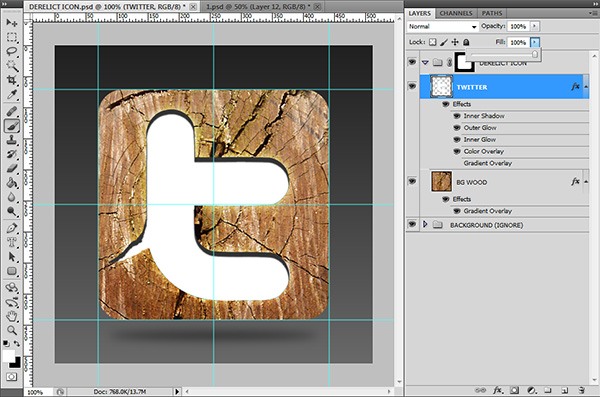Adjust the Fill popup slider handle
This screenshot has width=600, height=397.
click(535, 54)
